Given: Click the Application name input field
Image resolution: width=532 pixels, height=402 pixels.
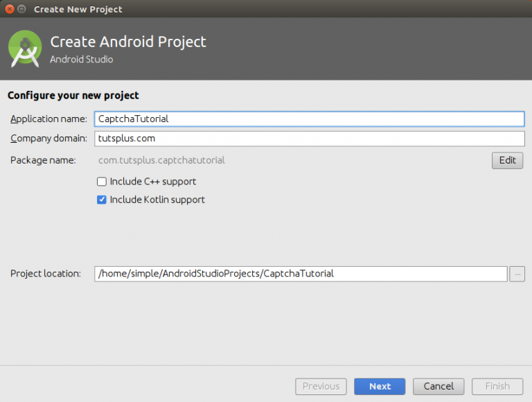Looking at the screenshot, I should [x=309, y=119].
